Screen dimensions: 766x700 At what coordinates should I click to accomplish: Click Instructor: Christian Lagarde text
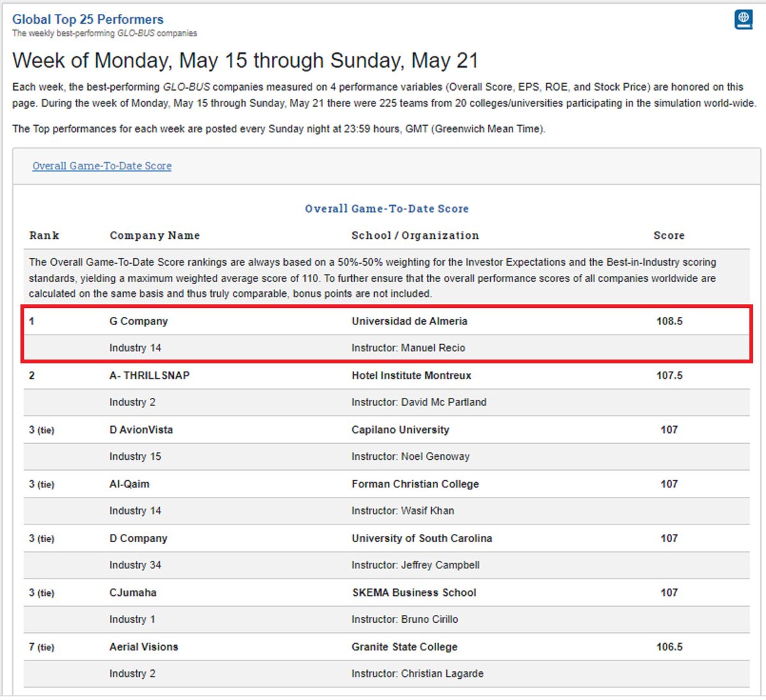pyautogui.click(x=417, y=674)
